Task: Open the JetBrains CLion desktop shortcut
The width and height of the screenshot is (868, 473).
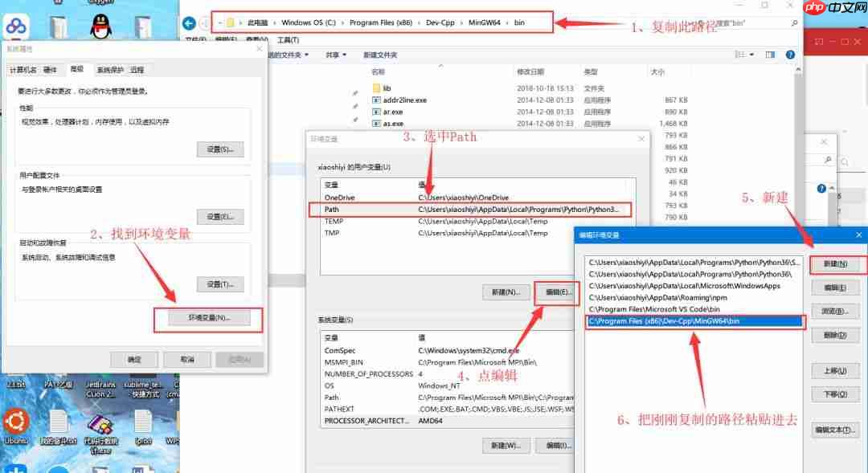Action: coord(100,389)
